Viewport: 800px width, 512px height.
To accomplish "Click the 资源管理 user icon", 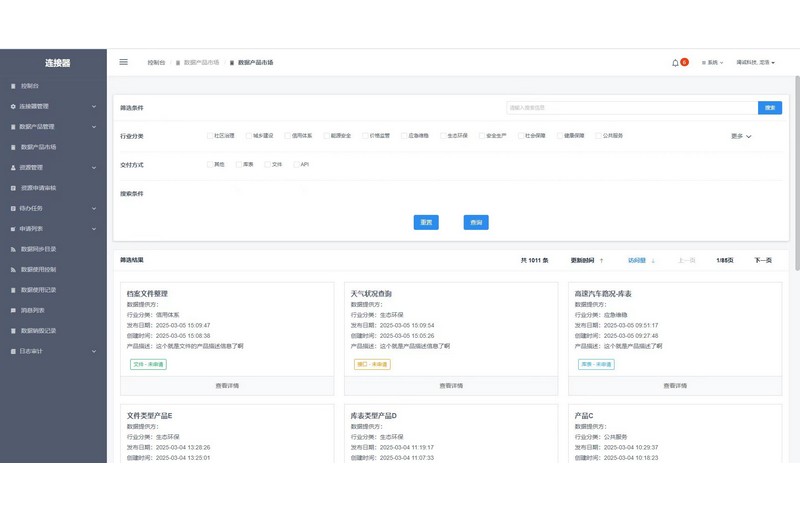I will (x=13, y=168).
